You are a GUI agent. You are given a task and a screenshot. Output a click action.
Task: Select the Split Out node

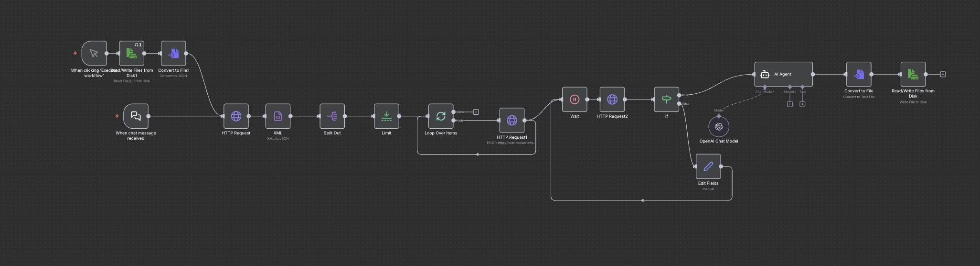[332, 116]
